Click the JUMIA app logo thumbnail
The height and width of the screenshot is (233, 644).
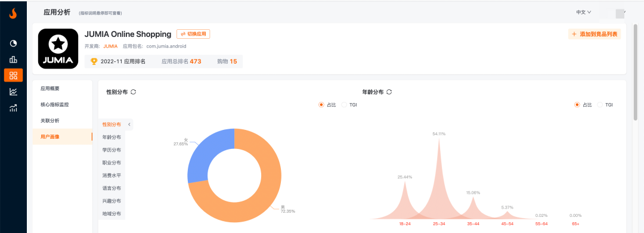pyautogui.click(x=58, y=48)
